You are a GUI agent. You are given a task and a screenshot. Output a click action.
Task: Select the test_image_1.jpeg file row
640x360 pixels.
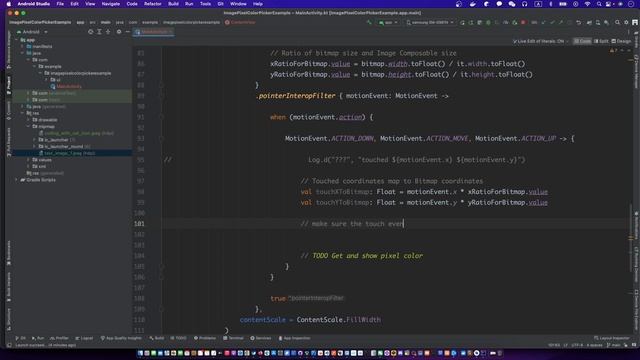point(72,153)
